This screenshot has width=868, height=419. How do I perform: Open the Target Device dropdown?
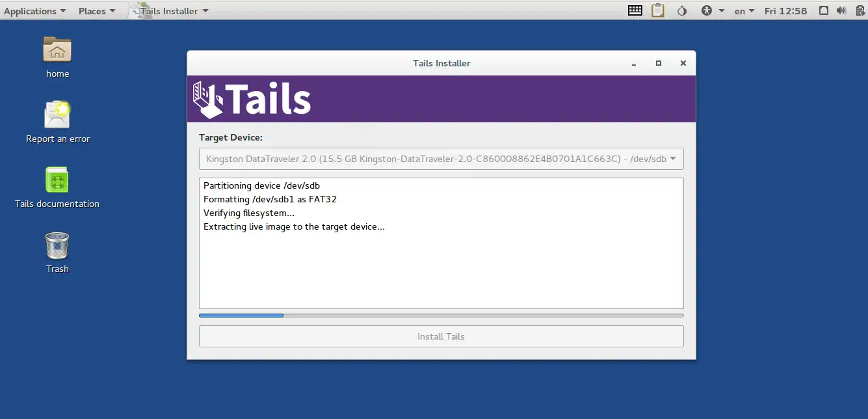coord(441,158)
